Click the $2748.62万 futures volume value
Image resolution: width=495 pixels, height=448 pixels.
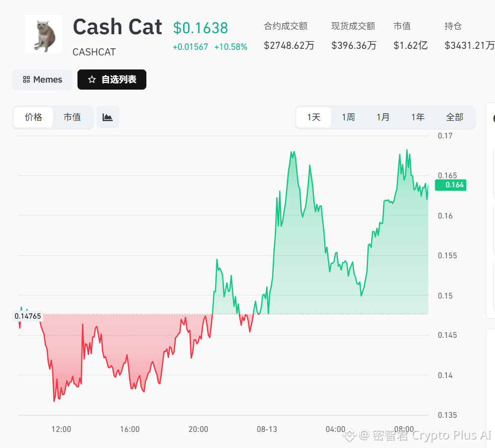(x=289, y=45)
